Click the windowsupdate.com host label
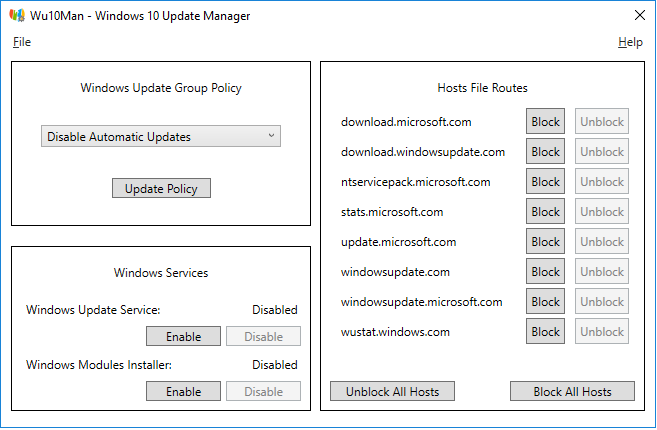 click(395, 272)
